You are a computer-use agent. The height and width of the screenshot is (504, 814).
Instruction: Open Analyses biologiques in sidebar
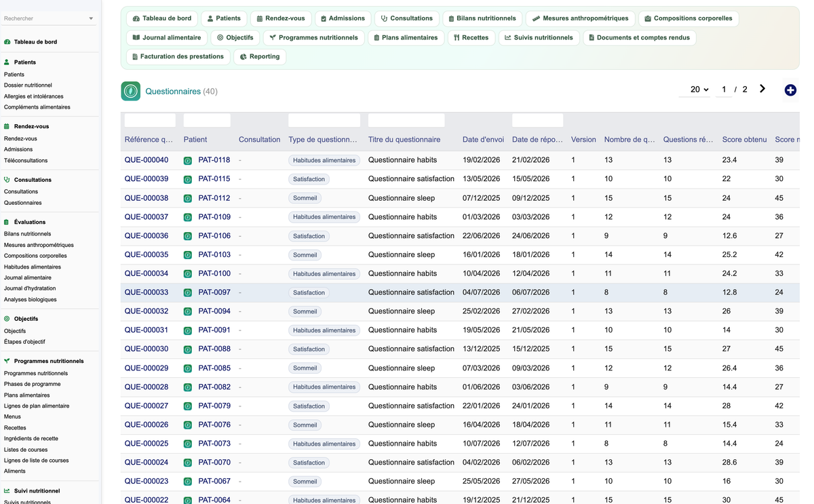click(31, 299)
